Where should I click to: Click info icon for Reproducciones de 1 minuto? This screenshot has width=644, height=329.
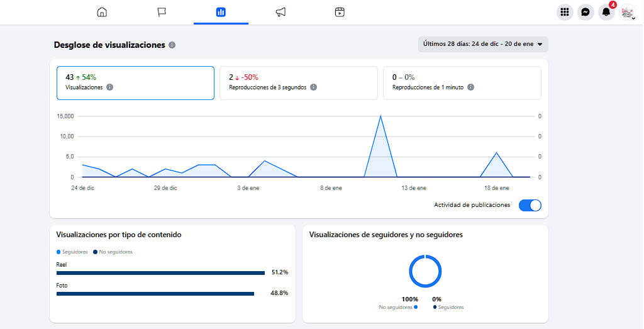[471, 87]
